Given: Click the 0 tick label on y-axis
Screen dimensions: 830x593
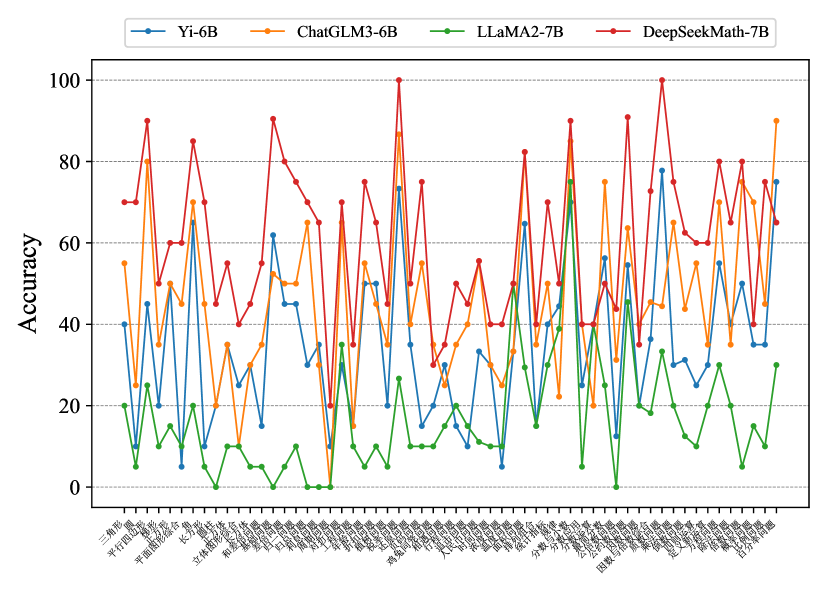Looking at the screenshot, I should (75, 487).
